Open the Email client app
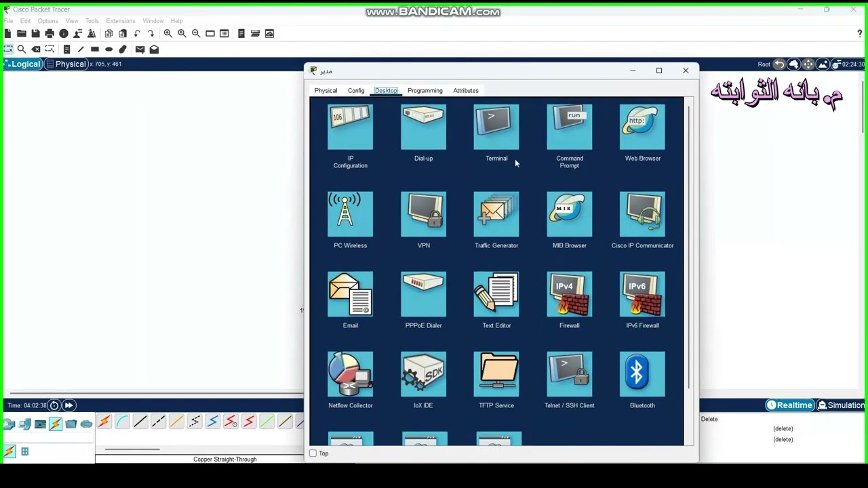The height and width of the screenshot is (488, 868). pyautogui.click(x=350, y=294)
